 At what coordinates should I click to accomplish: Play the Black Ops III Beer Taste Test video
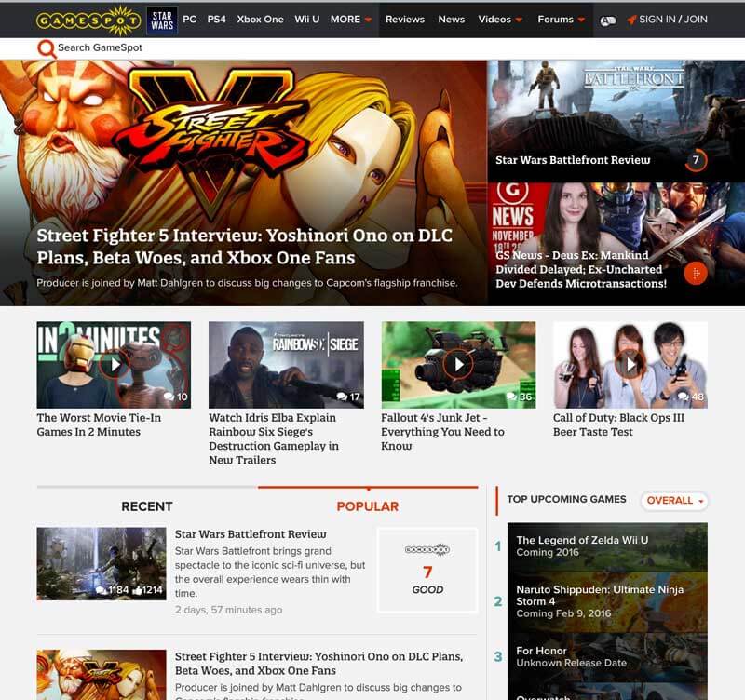631,363
